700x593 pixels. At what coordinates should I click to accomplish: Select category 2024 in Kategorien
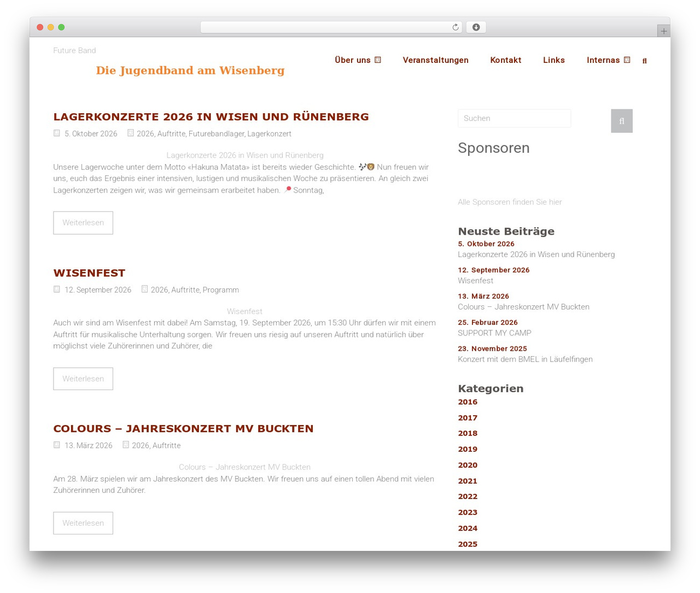pyautogui.click(x=468, y=528)
